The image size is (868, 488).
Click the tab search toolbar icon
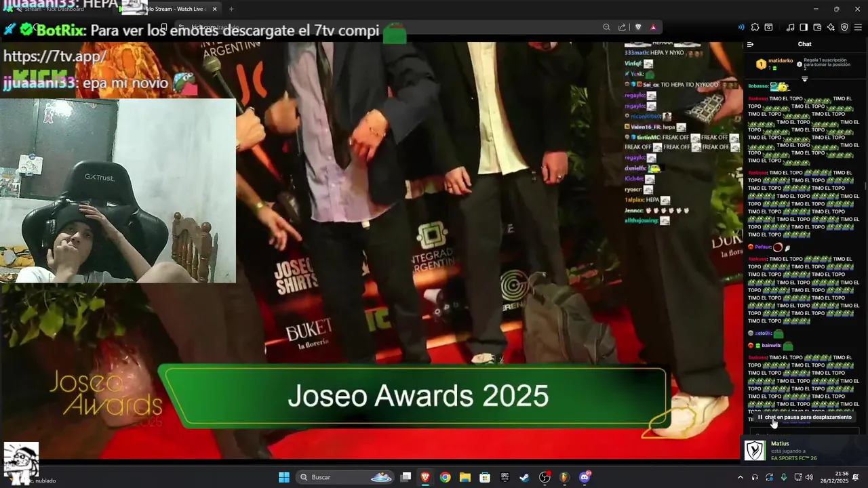click(768, 27)
